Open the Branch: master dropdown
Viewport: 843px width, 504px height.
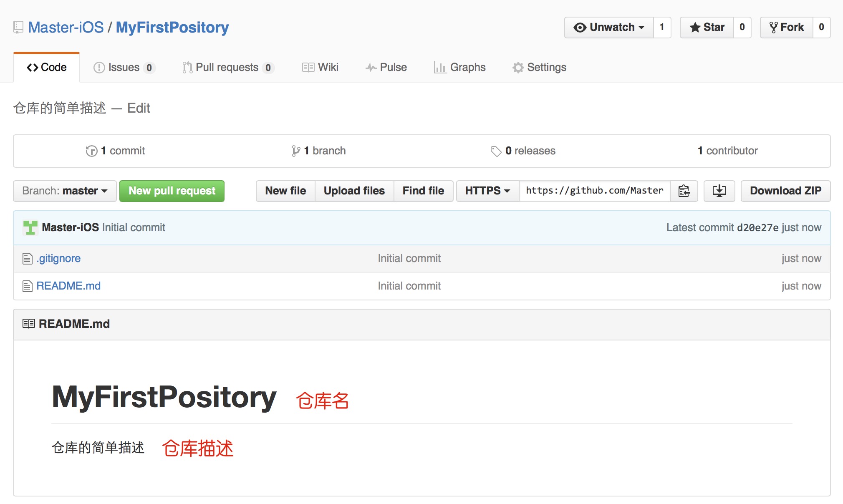tap(65, 191)
